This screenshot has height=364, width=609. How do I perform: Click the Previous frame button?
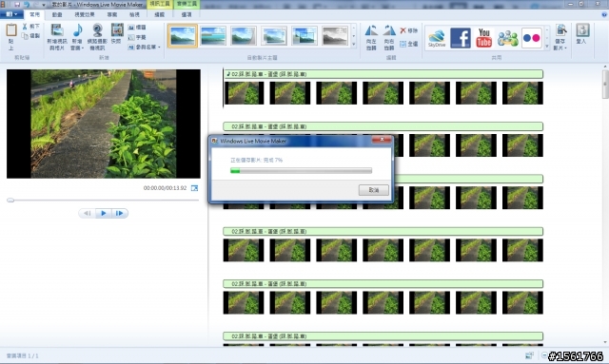pyautogui.click(x=87, y=213)
